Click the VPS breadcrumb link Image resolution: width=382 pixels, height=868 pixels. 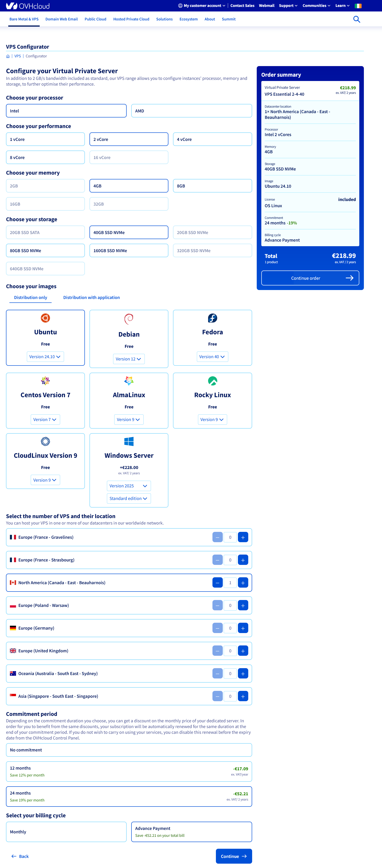point(17,56)
